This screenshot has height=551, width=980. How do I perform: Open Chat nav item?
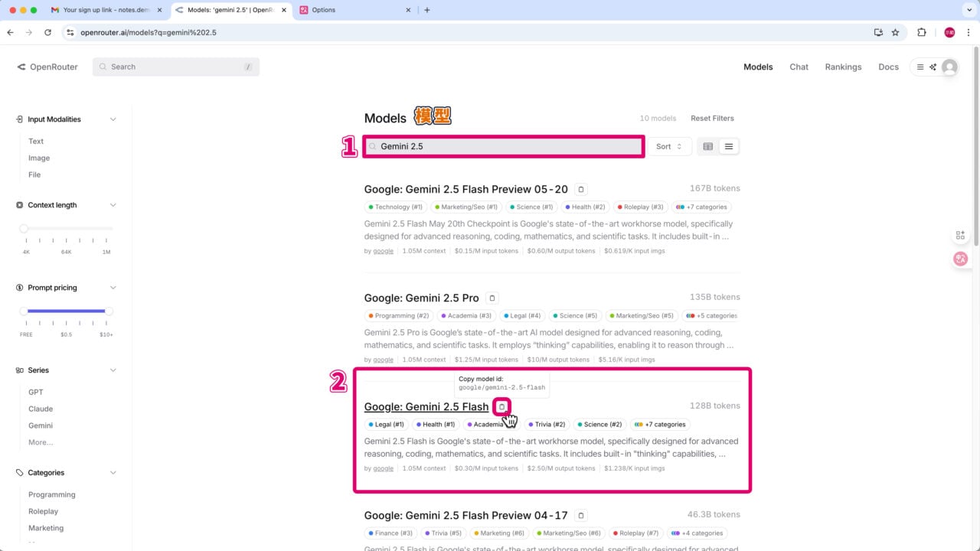point(799,67)
